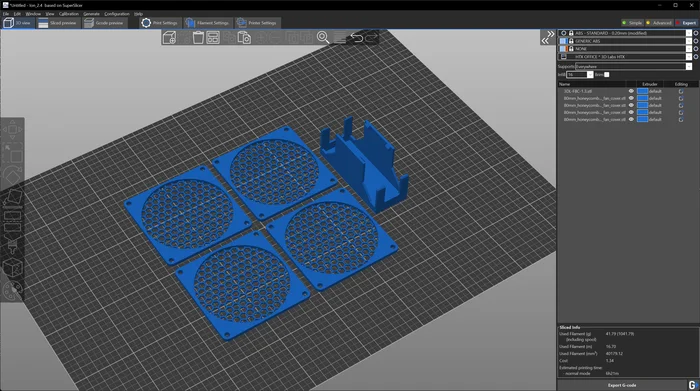Click extruder color swatch of first fan cover

pyautogui.click(x=642, y=98)
